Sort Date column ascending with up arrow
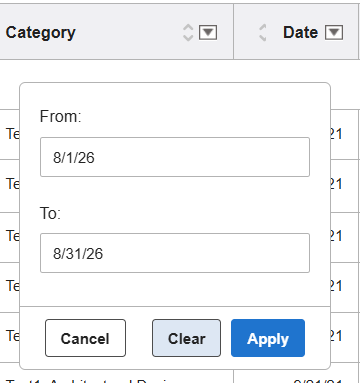The height and width of the screenshot is (383, 360). [x=263, y=28]
